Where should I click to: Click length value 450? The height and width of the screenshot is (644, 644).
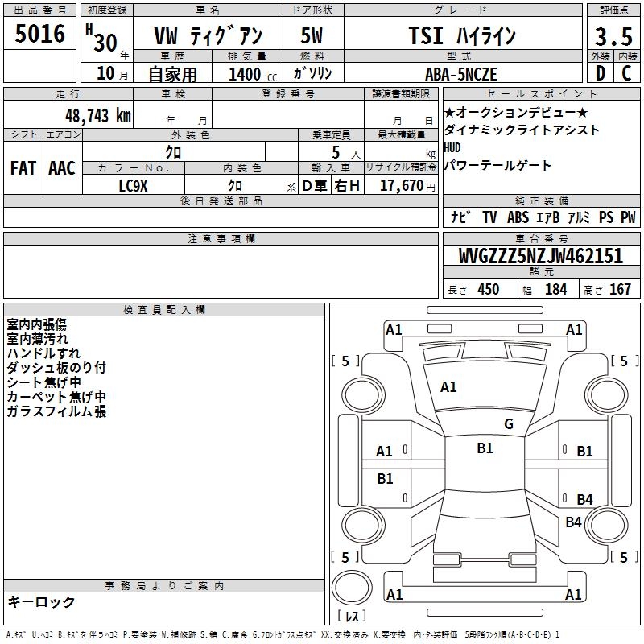[489, 290]
